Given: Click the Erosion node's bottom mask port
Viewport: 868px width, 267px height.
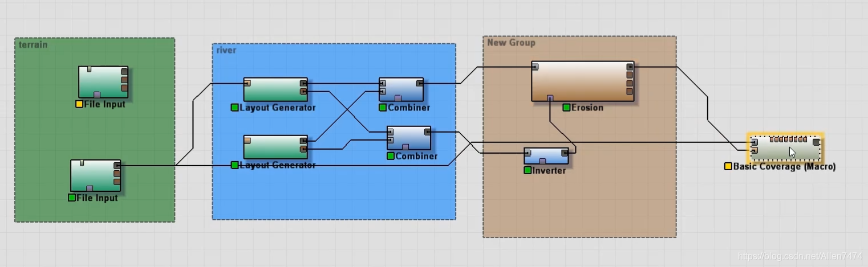Looking at the screenshot, I should 550,98.
